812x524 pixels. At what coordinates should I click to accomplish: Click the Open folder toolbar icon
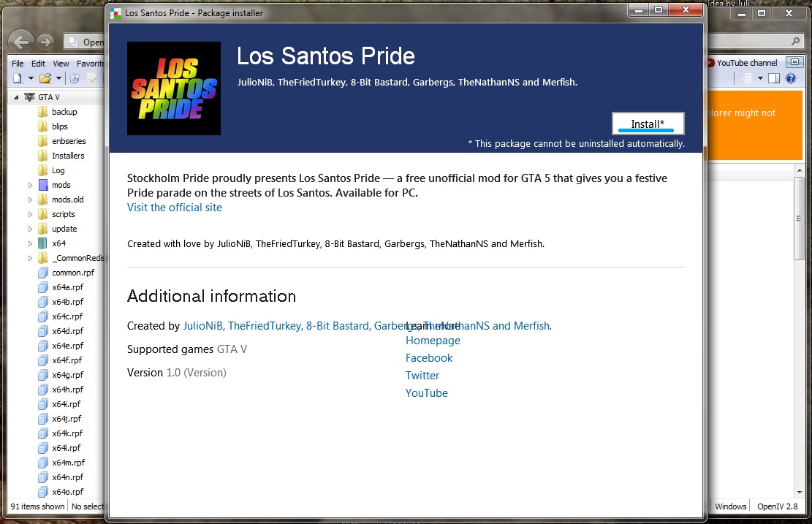45,78
